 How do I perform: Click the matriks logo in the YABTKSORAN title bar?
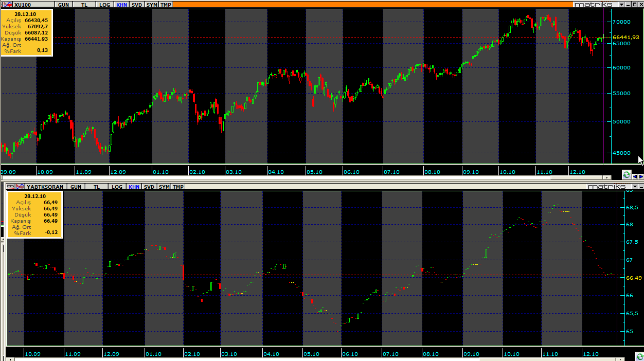click(x=607, y=187)
